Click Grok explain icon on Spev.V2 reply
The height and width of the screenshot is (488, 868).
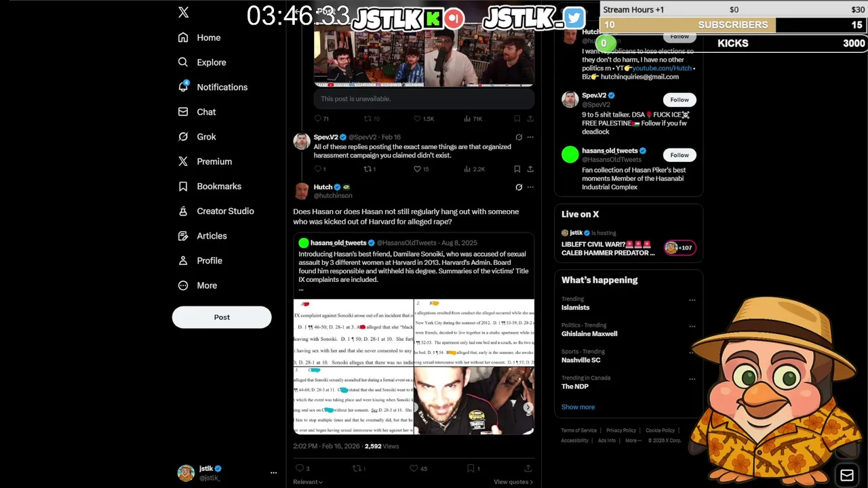click(519, 137)
